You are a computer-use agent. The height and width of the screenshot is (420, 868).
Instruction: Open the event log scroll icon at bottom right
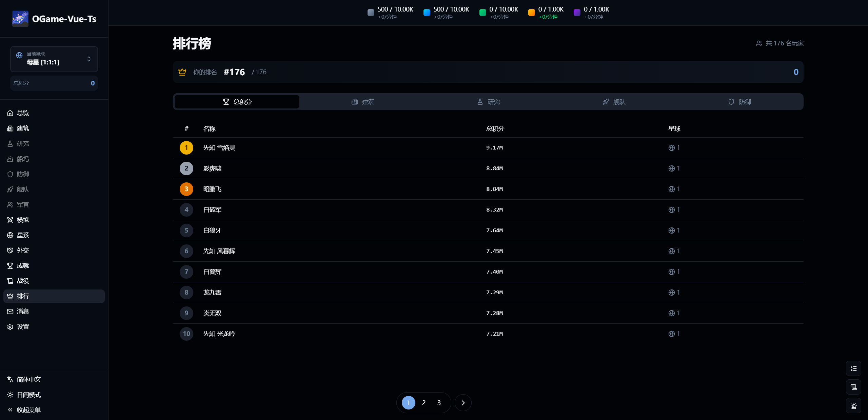pyautogui.click(x=854, y=387)
